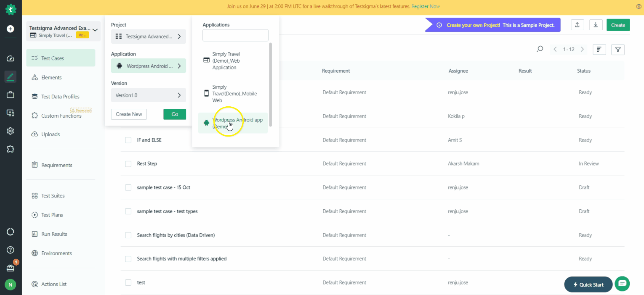Open the search magnifier icon
This screenshot has width=644, height=295.
[x=540, y=49]
